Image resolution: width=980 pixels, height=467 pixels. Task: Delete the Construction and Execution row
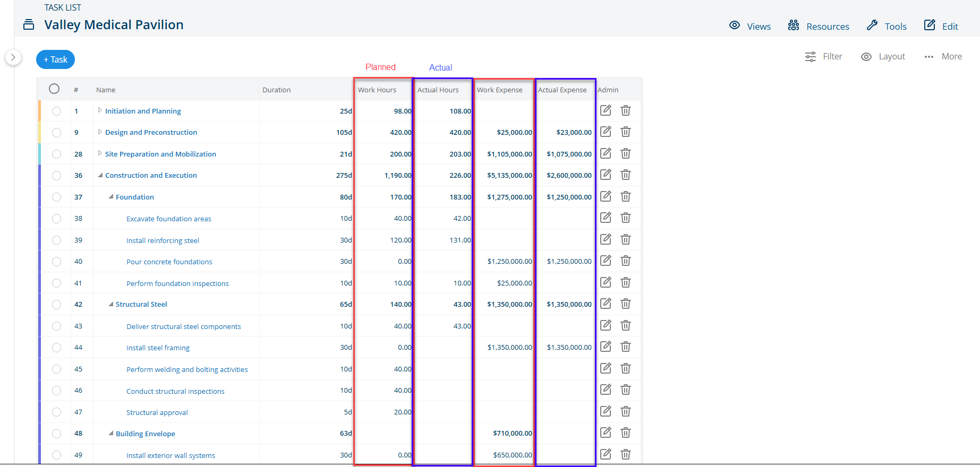626,175
